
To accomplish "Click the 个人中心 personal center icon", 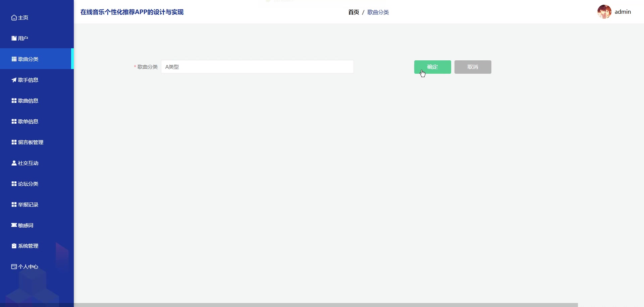I will [14, 266].
